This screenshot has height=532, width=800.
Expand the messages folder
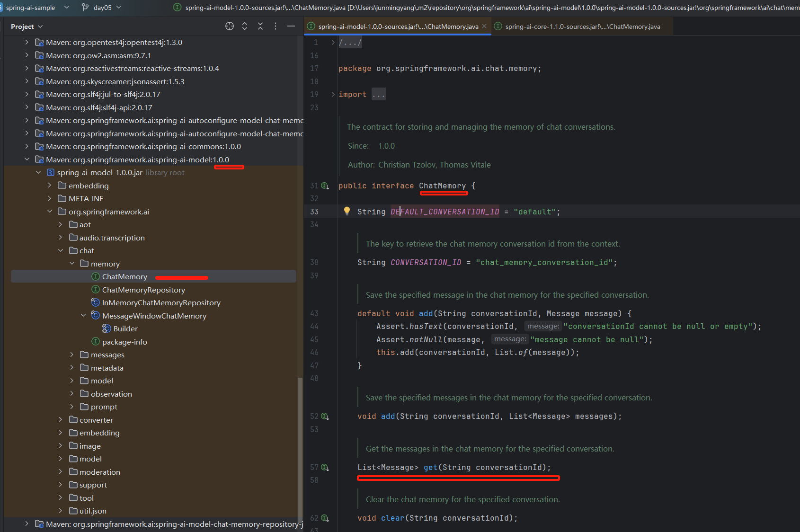click(72, 355)
